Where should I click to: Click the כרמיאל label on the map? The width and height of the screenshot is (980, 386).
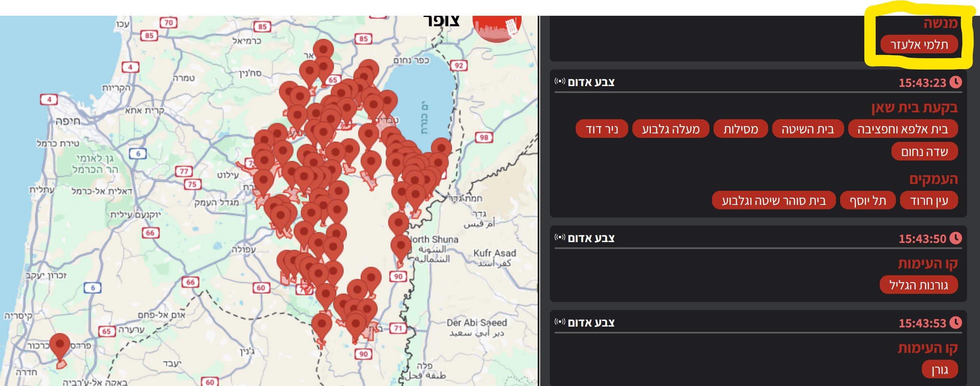247,41
